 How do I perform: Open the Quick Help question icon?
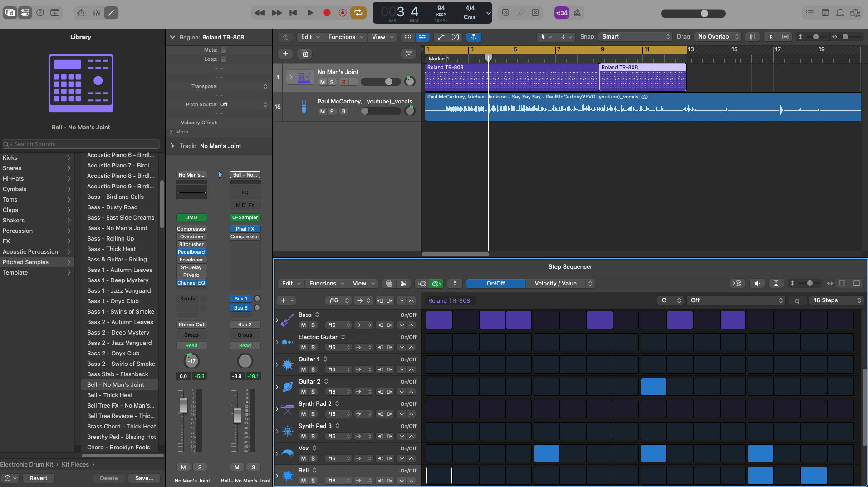click(40, 13)
